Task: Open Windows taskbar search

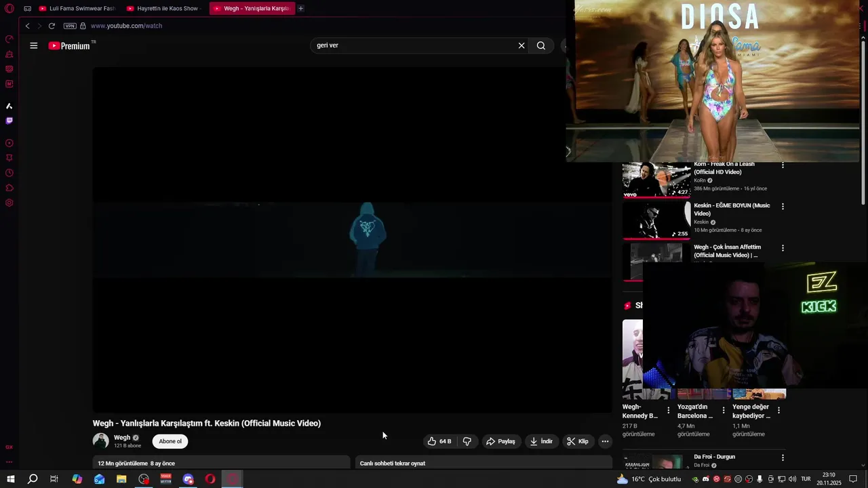Action: pyautogui.click(x=33, y=479)
